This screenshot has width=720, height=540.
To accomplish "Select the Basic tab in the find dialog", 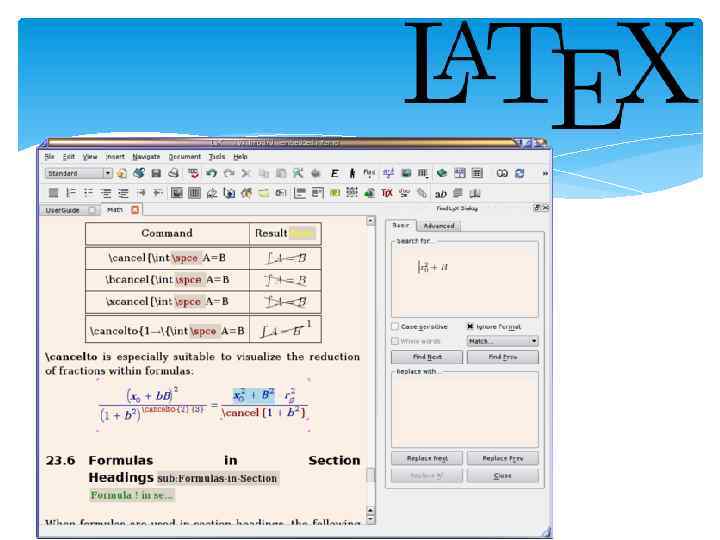I will 401,225.
